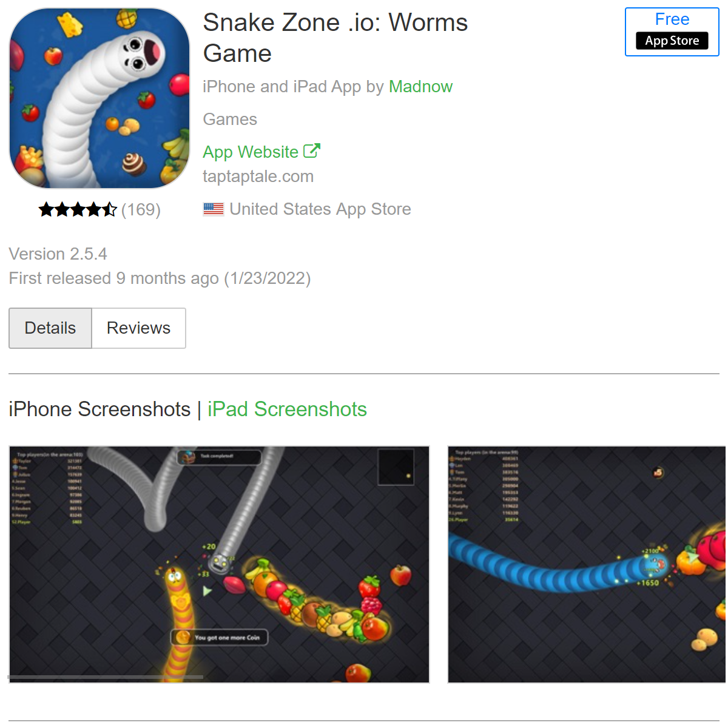Show the iPad Screenshots
The width and height of the screenshot is (728, 728).
click(x=287, y=409)
